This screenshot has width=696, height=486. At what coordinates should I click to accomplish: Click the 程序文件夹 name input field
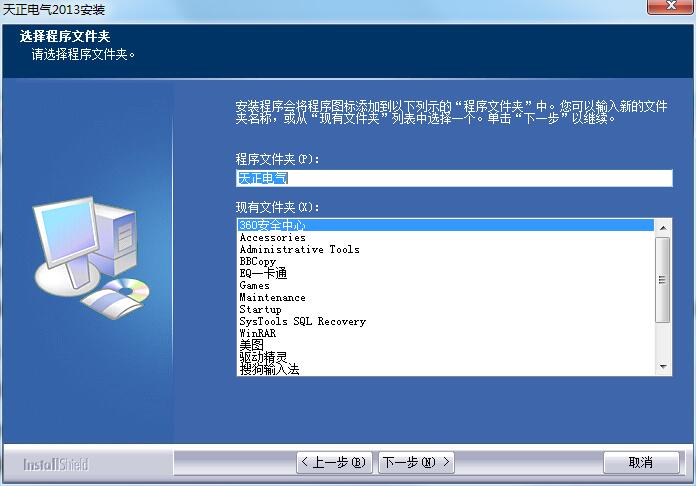click(453, 178)
